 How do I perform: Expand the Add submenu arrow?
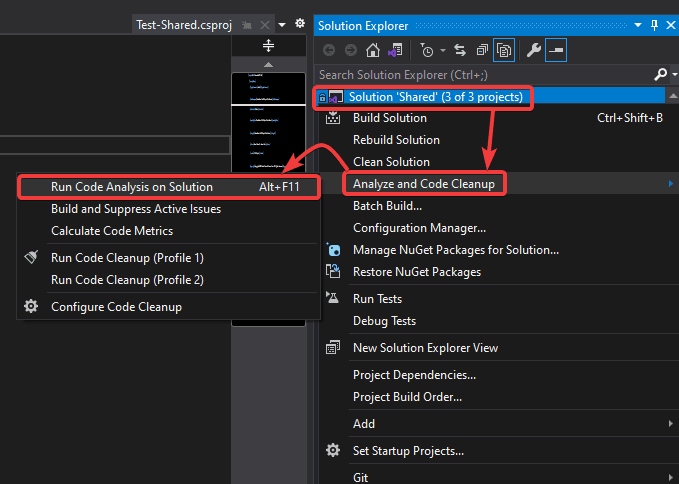click(671, 423)
